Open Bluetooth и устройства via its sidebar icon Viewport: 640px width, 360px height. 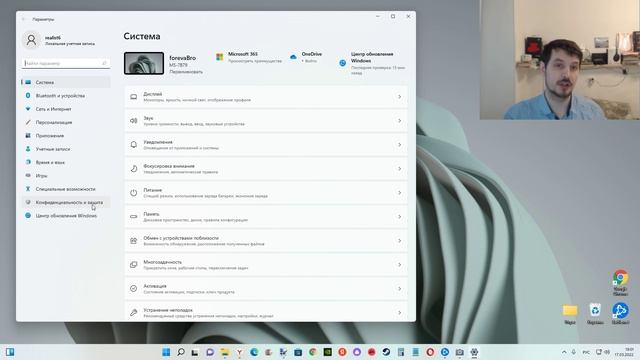coord(28,96)
